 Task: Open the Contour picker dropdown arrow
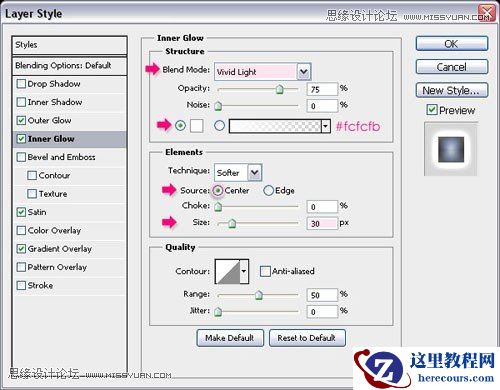coord(244,271)
